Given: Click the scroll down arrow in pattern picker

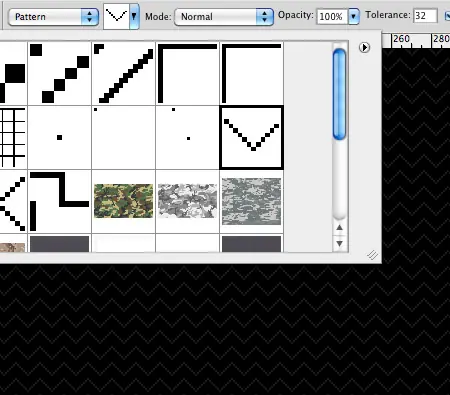Looking at the screenshot, I should click(x=340, y=243).
